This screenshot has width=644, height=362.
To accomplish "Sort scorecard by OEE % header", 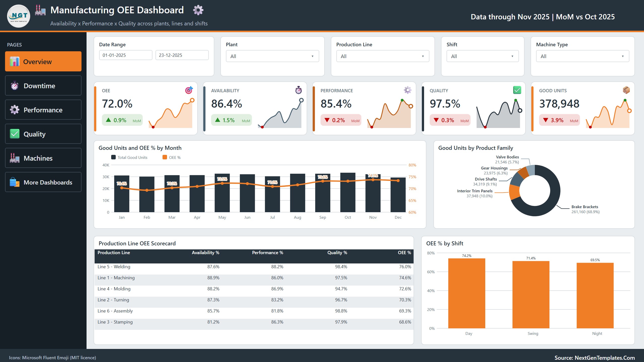I will 404,253.
